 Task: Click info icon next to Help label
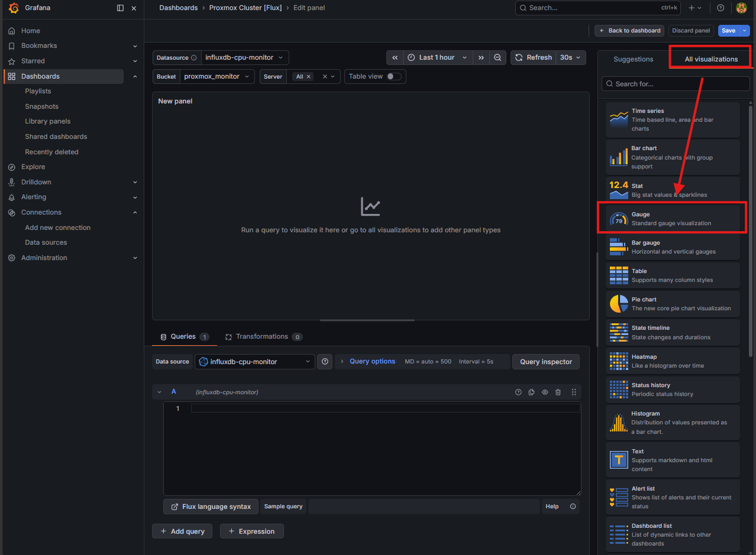573,507
